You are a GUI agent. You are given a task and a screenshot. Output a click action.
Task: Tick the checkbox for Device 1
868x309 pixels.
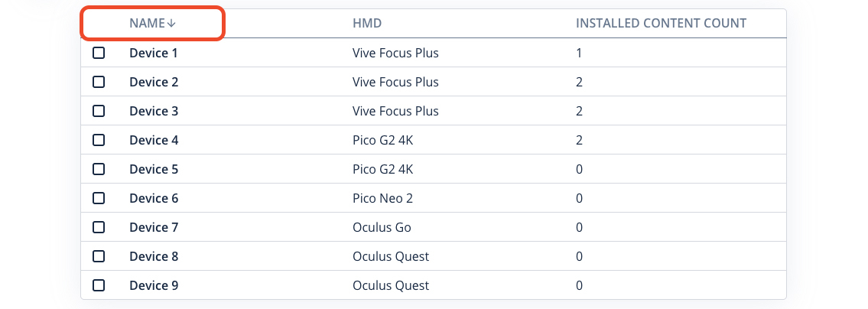tap(99, 54)
